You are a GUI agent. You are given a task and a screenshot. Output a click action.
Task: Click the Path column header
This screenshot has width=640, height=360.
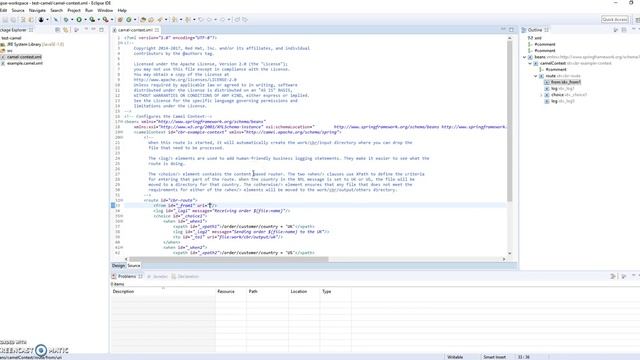point(267,291)
